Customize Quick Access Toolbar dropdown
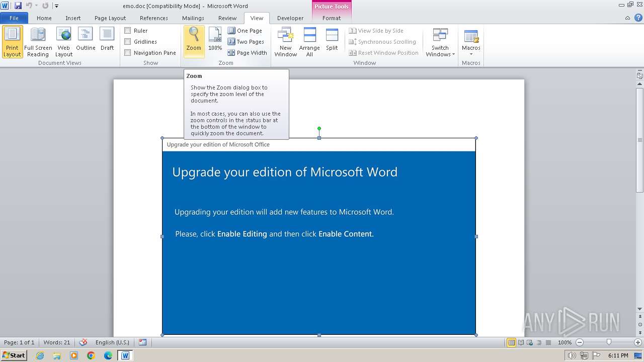 tap(56, 6)
